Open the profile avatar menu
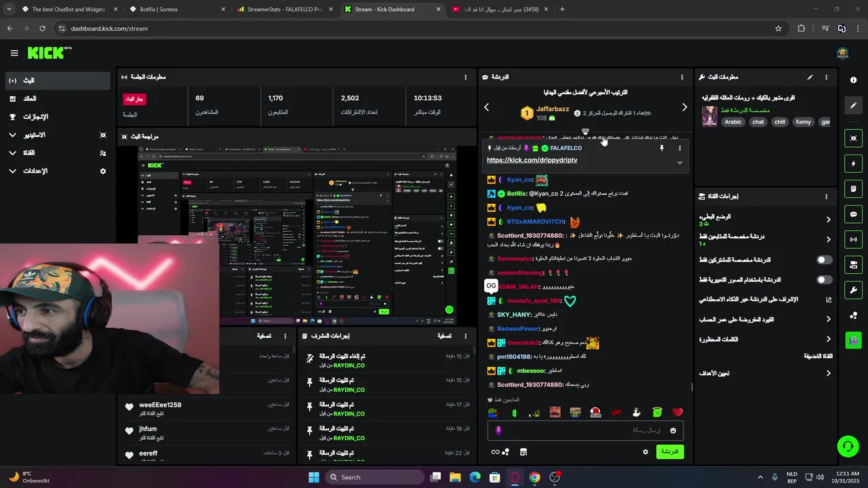Screen dimensions: 868x488 [x=843, y=54]
